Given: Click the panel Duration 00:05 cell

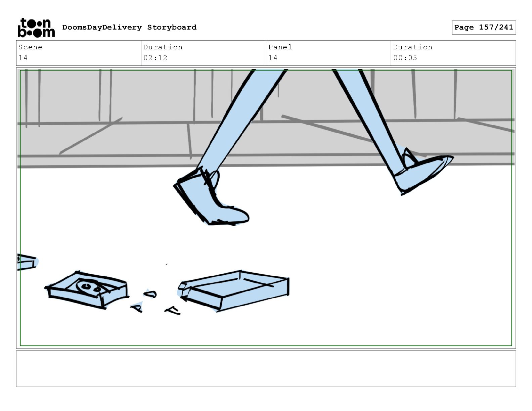Looking at the screenshot, I should pos(453,53).
